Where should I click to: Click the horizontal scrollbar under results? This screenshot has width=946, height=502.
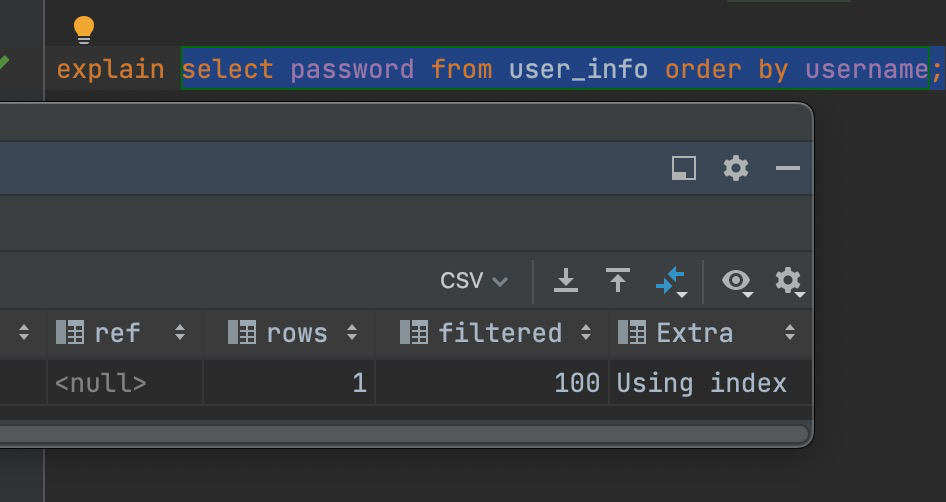pyautogui.click(x=400, y=434)
